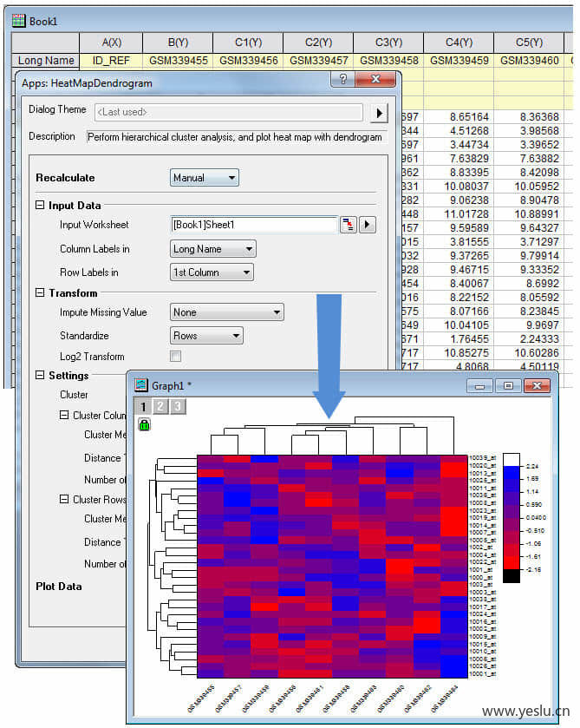
Task: Select column header C2(Y) in Book1
Action: click(x=318, y=43)
